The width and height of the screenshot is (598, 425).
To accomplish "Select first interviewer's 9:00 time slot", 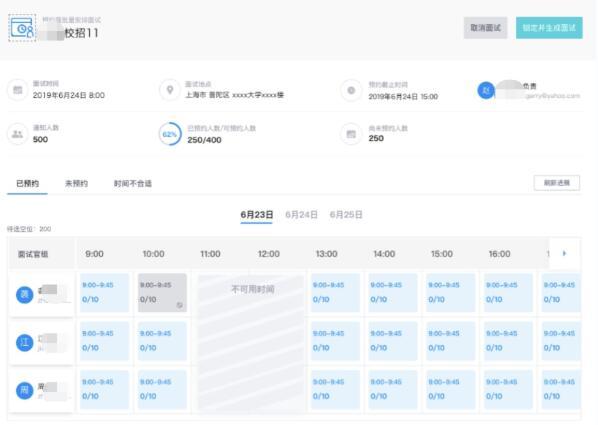I will point(104,293).
